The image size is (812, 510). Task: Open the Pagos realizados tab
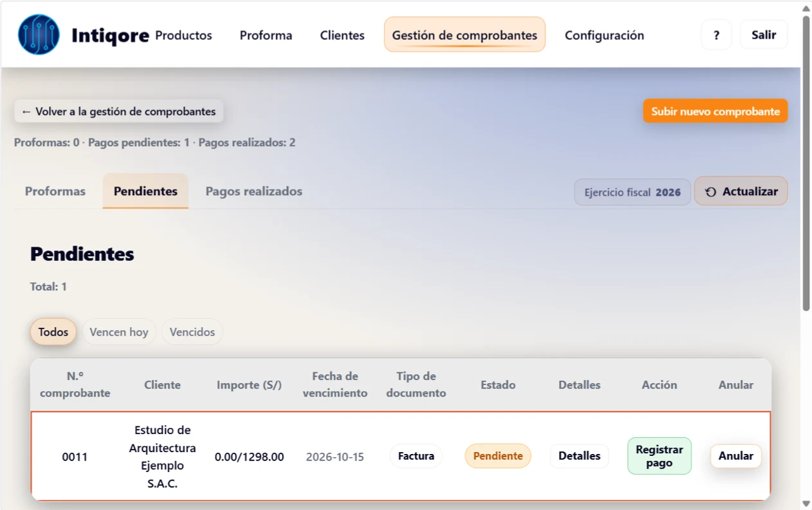254,191
